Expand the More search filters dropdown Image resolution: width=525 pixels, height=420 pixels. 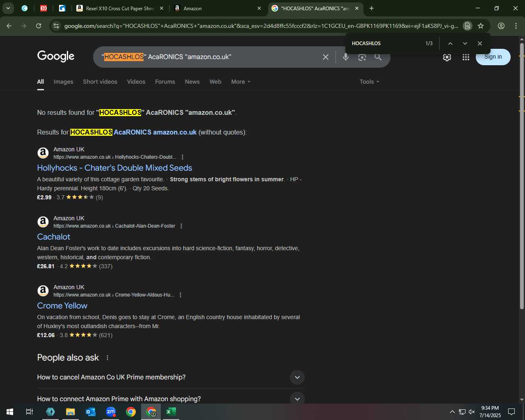point(241,82)
